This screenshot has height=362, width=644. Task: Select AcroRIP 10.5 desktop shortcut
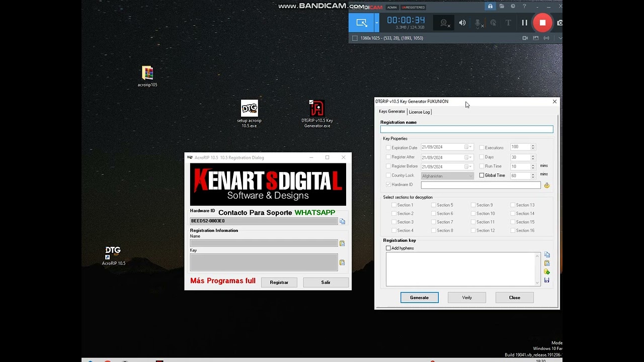pos(113,255)
